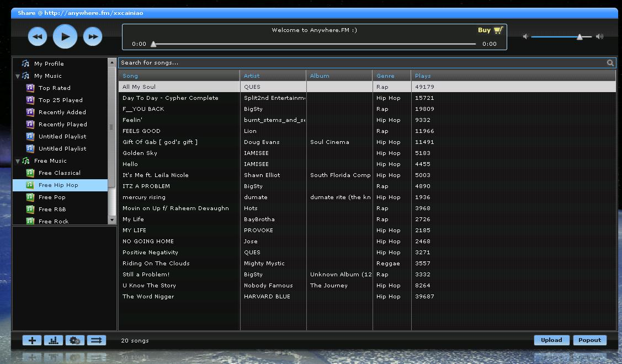The height and width of the screenshot is (364, 622).
Task: Adjust the volume slider handle
Action: click(x=580, y=37)
